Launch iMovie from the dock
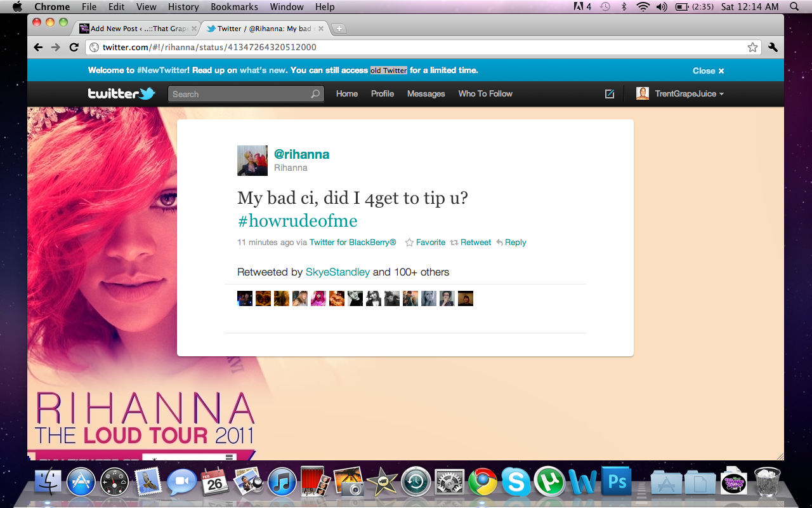Viewport: 812px width, 508px height. tap(383, 483)
